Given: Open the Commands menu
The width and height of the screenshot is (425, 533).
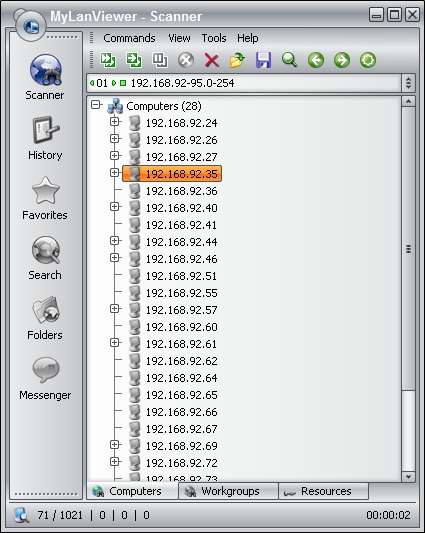Looking at the screenshot, I should 129,38.
